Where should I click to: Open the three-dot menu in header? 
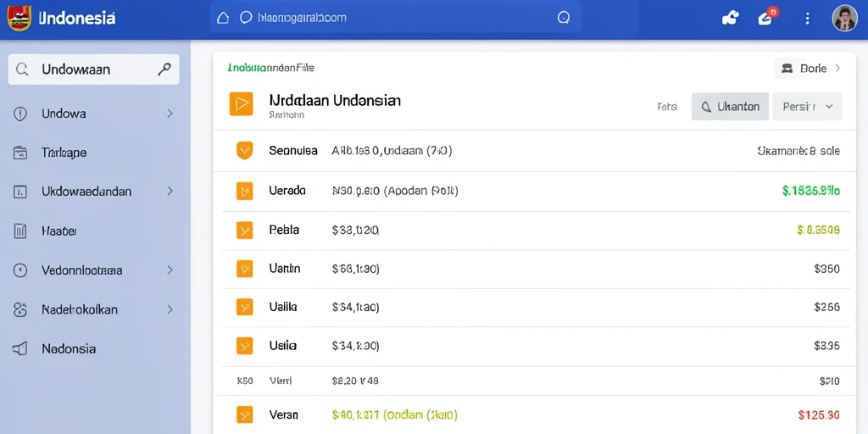807,19
